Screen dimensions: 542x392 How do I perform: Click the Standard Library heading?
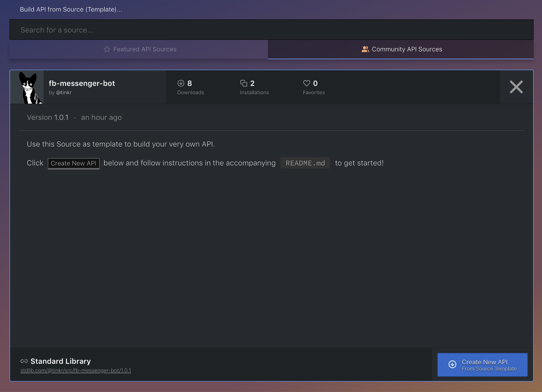pos(61,361)
